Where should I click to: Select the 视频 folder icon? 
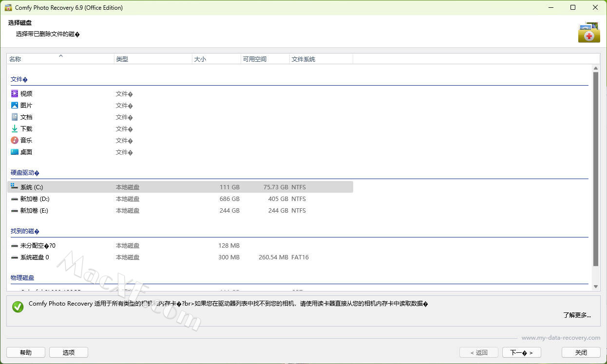(x=15, y=93)
